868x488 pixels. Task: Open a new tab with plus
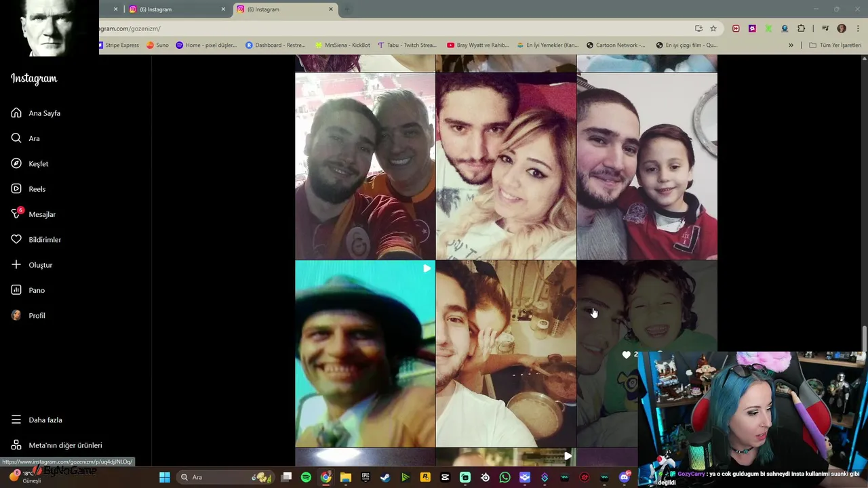pyautogui.click(x=347, y=9)
